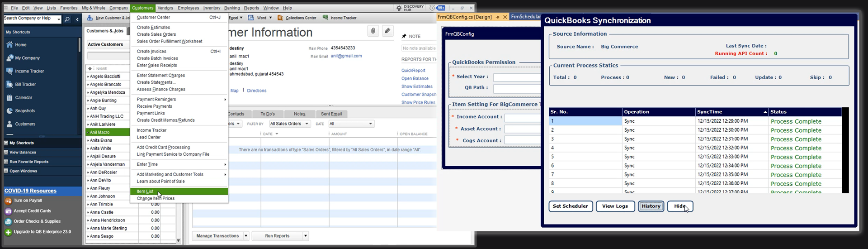The image size is (868, 249).
Task: Click the View Logs button
Action: point(615,206)
